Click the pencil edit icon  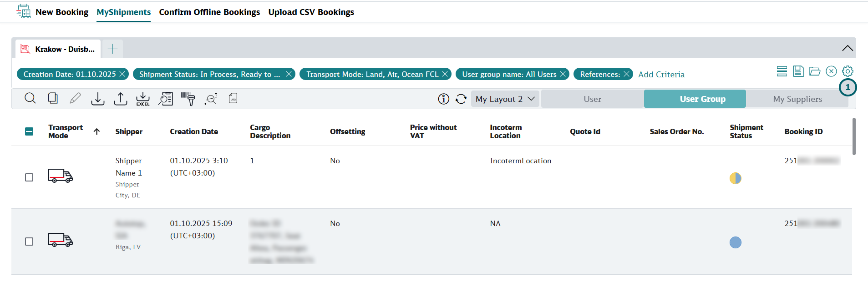pyautogui.click(x=75, y=98)
